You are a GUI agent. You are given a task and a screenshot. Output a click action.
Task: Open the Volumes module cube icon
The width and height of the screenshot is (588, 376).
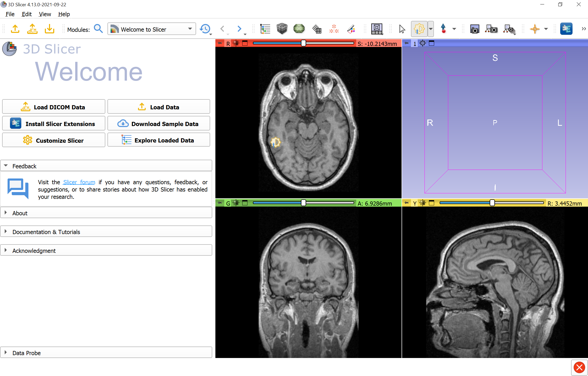282,29
